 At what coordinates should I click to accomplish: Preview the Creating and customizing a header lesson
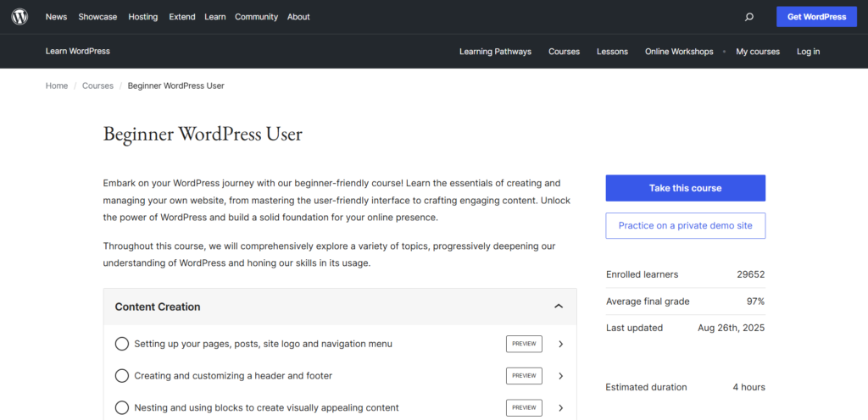(524, 376)
